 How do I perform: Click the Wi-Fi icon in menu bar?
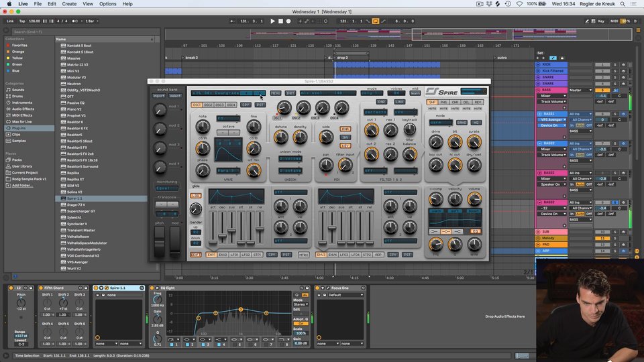click(519, 4)
